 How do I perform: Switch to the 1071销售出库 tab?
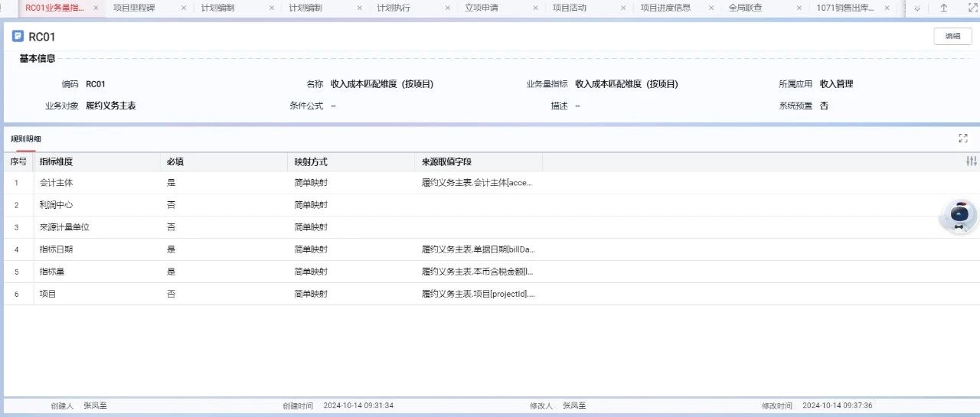(x=845, y=8)
